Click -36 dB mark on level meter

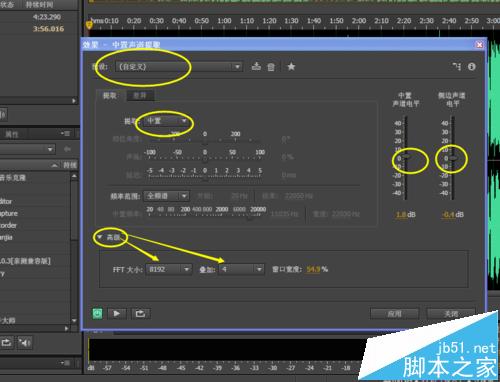tap(236, 368)
